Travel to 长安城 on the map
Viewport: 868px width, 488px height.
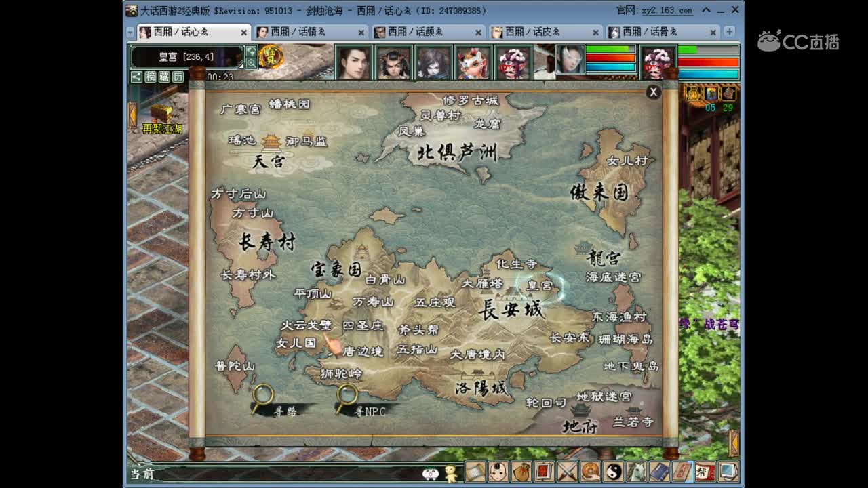511,310
